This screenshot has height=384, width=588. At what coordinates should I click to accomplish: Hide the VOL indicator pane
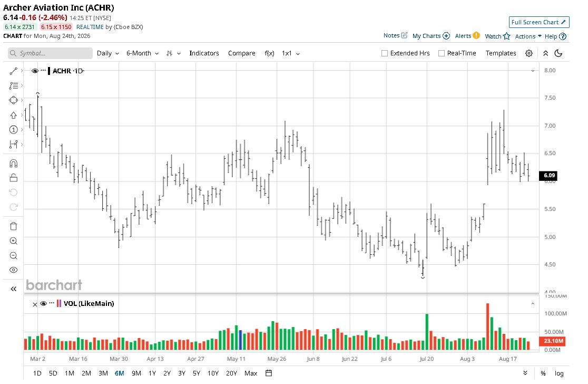click(x=44, y=304)
